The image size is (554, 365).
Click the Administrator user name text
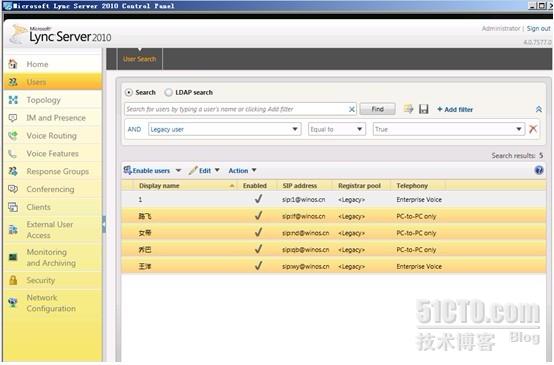pos(501,29)
